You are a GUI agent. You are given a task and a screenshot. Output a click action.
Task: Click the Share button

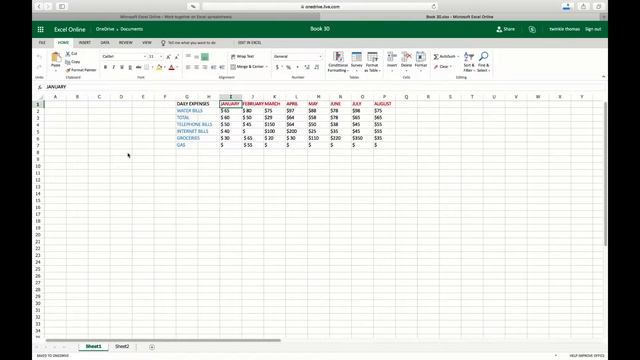point(505,29)
